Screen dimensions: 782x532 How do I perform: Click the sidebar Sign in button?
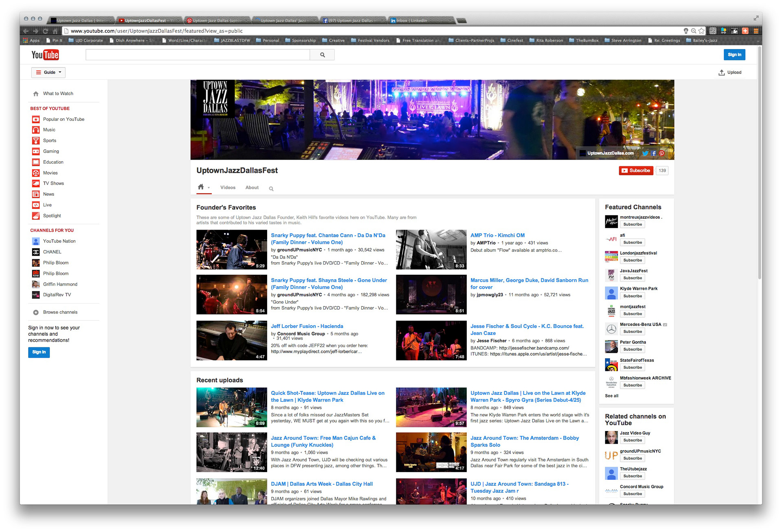(x=39, y=352)
